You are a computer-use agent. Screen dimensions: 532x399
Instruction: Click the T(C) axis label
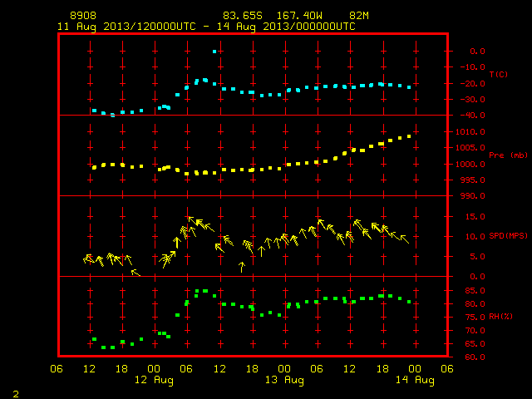pos(499,74)
